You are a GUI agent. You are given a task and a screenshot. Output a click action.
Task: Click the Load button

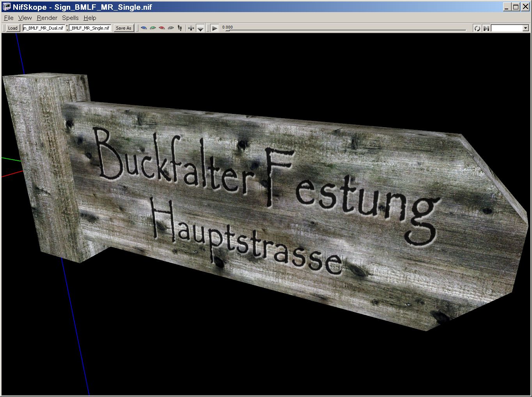coord(12,28)
